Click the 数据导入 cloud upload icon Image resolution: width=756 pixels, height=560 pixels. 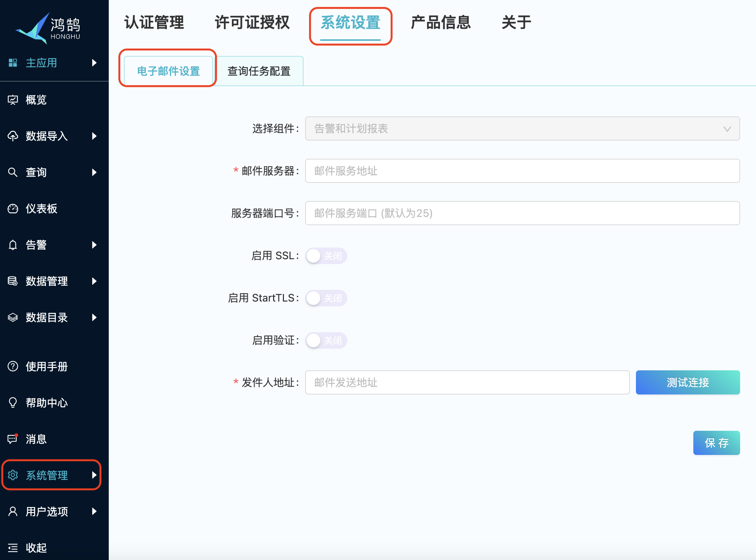(13, 136)
